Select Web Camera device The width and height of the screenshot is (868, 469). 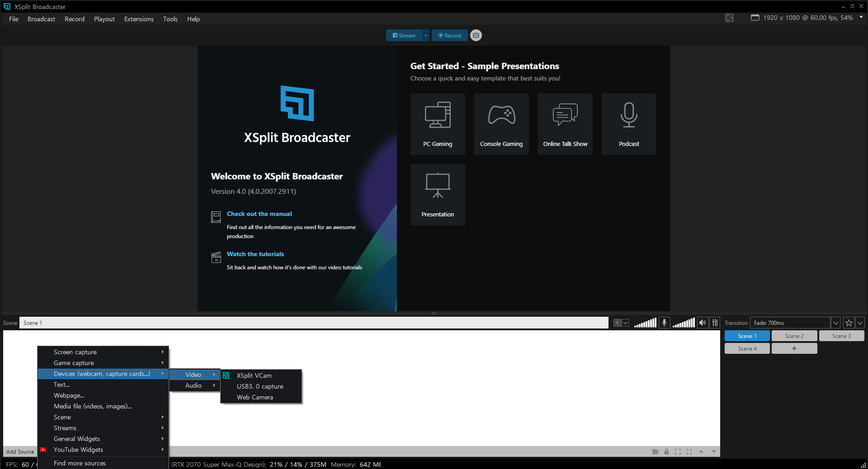point(261,397)
